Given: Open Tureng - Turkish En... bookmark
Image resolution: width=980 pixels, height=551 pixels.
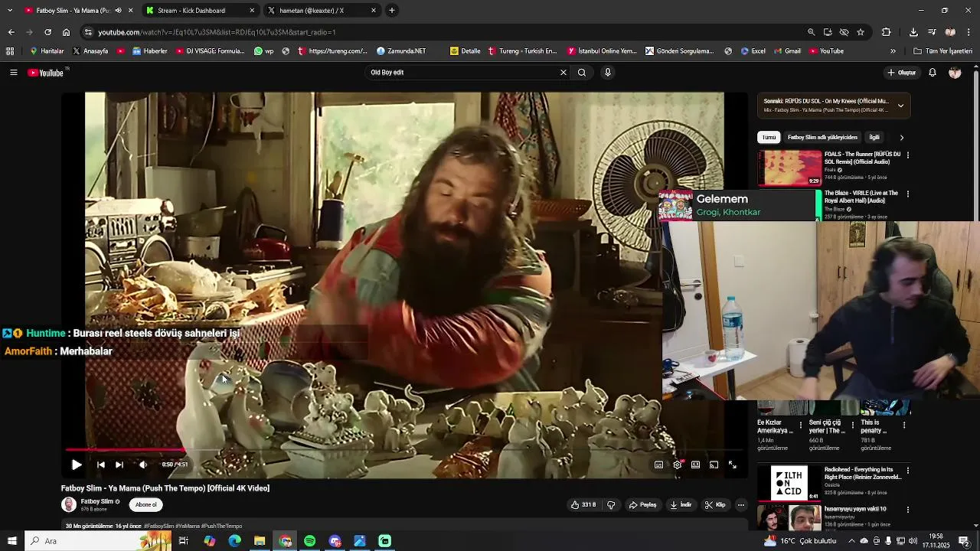Looking at the screenshot, I should 522,51.
